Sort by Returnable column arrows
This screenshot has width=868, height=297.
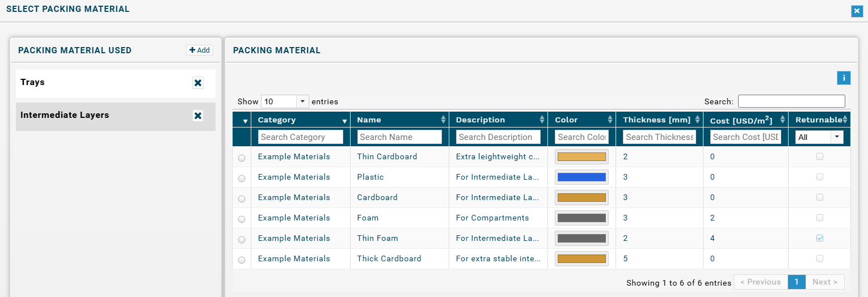[845, 120]
